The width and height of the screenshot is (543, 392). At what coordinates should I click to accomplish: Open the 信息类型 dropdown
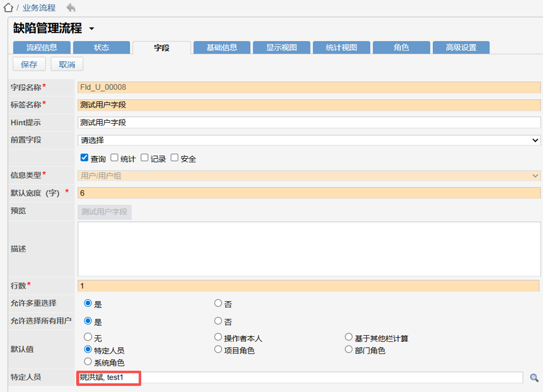(x=309, y=176)
